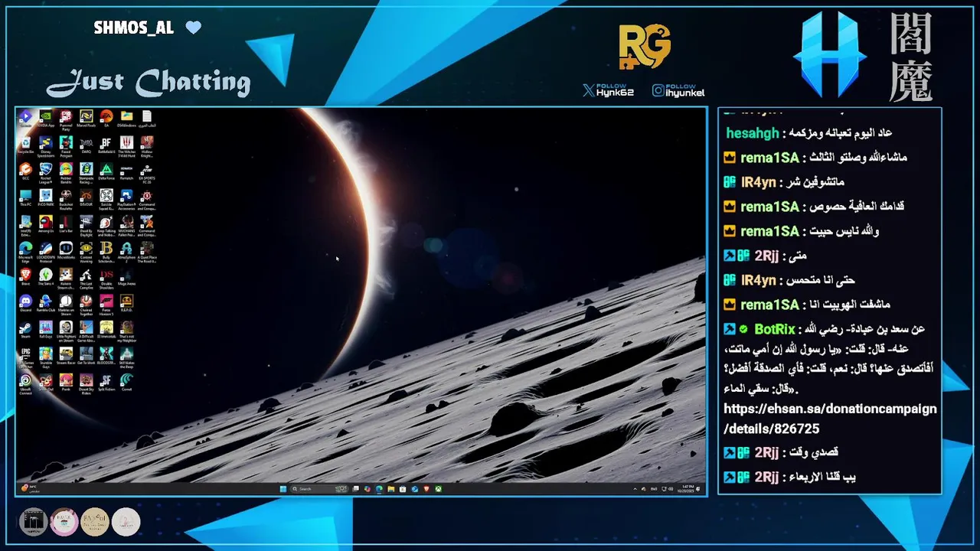Open Chained Together desktop shortcut

click(86, 304)
